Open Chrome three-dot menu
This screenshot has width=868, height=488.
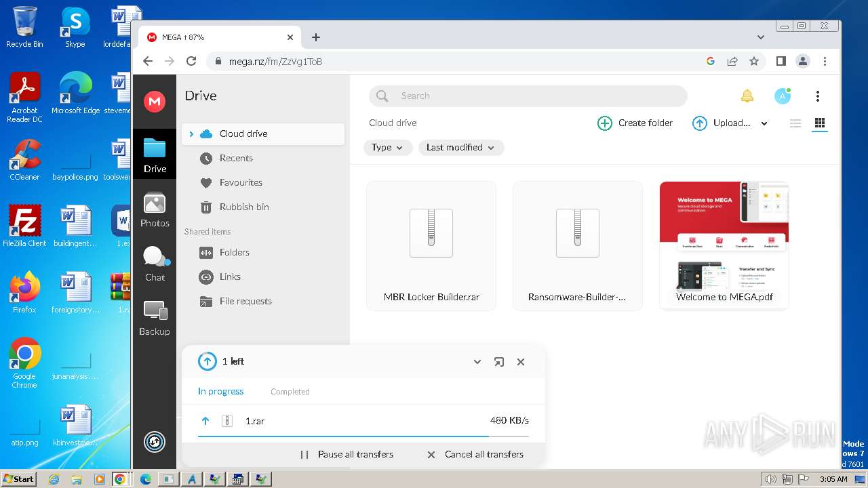pyautogui.click(x=825, y=61)
